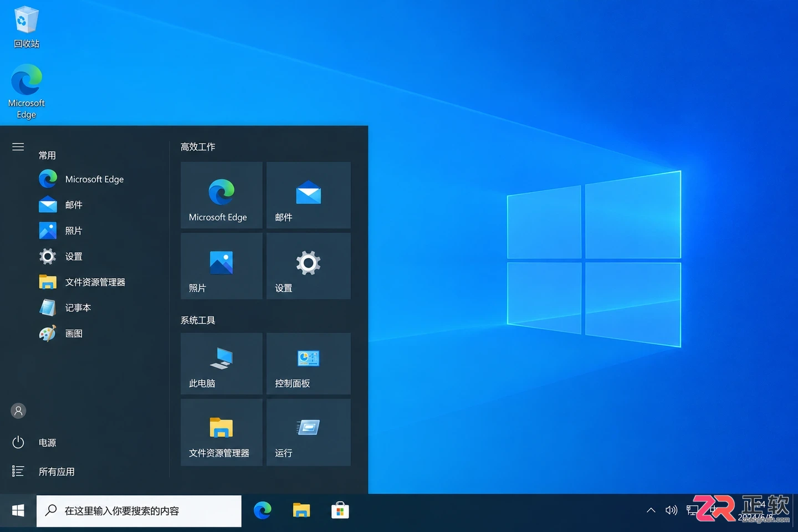Click the Microsoft Edge tile
798x532 pixels.
[222, 195]
